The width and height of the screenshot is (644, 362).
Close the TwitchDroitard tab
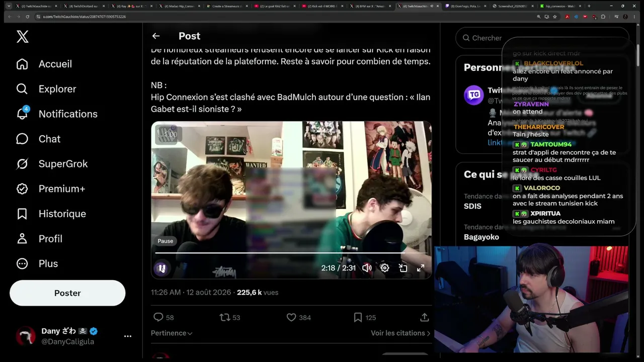tap(104, 6)
